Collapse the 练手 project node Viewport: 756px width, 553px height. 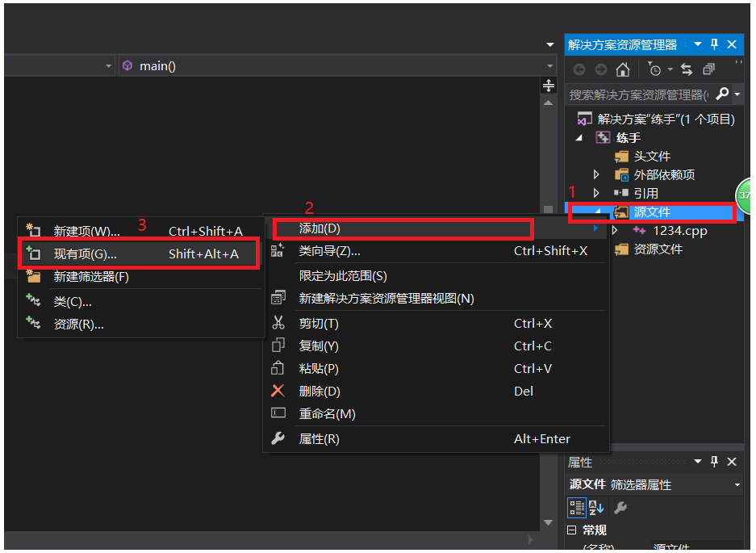(579, 138)
